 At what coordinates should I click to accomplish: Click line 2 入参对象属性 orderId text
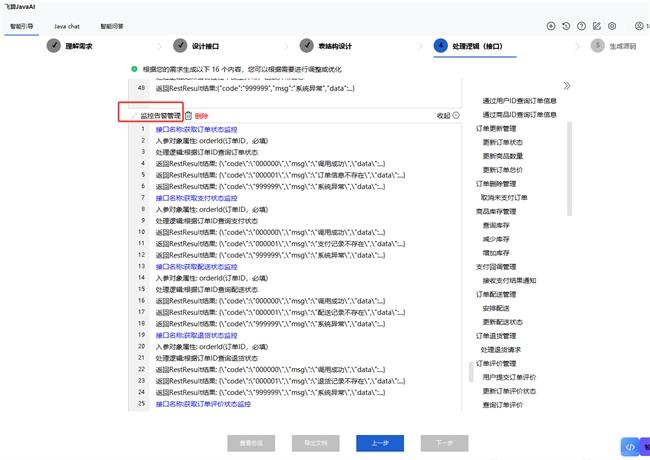coord(212,141)
